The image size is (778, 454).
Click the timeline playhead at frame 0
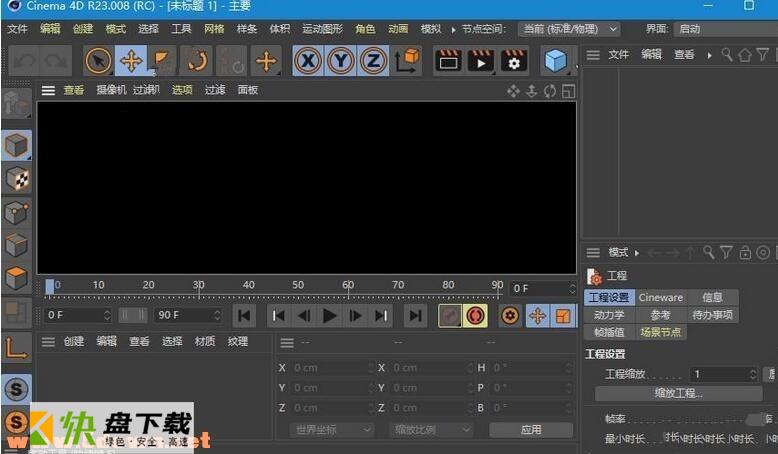pos(50,287)
